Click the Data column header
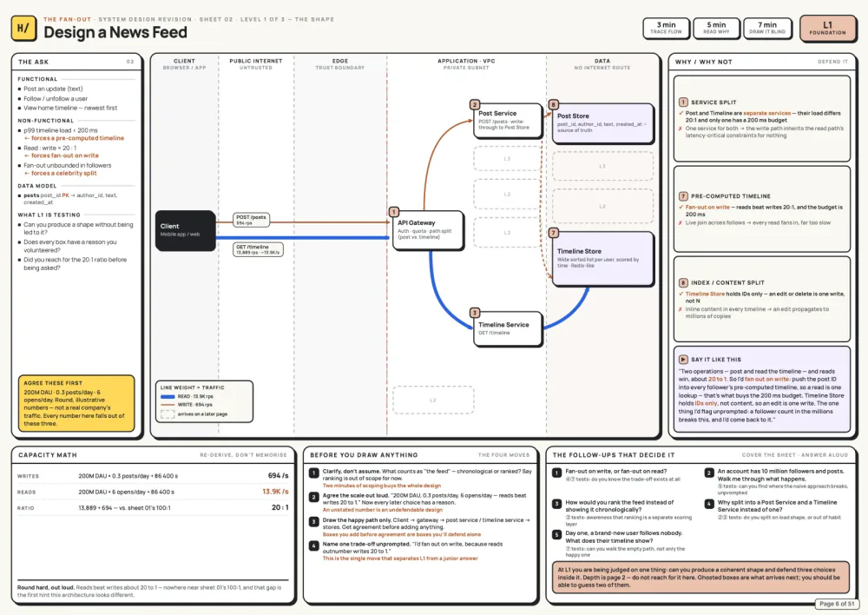Screen dimensions: 868x615 click(602, 64)
